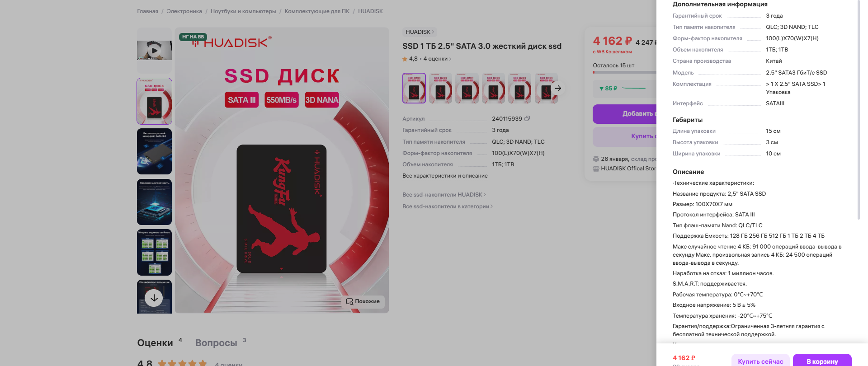Viewport: 868px width, 366px height.
Task: Expand Все характеристики и описание
Action: pyautogui.click(x=445, y=176)
